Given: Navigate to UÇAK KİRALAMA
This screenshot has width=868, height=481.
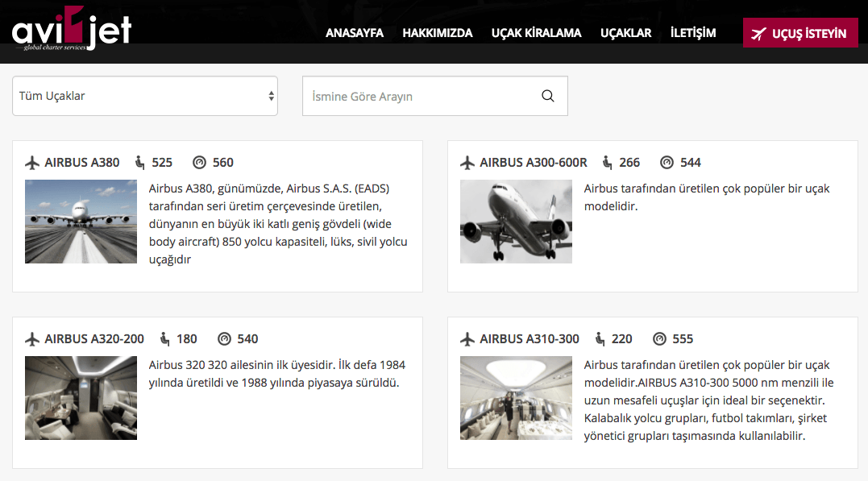Looking at the screenshot, I should (537, 33).
